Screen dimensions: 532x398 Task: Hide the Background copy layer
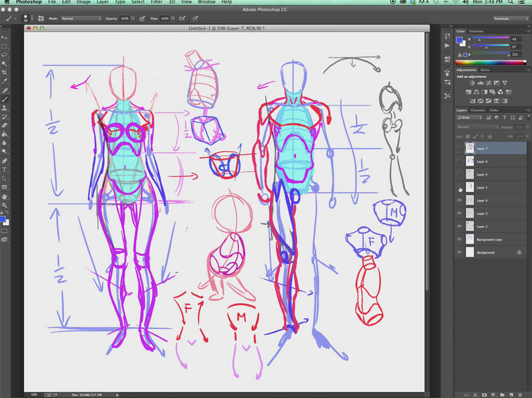pos(459,239)
